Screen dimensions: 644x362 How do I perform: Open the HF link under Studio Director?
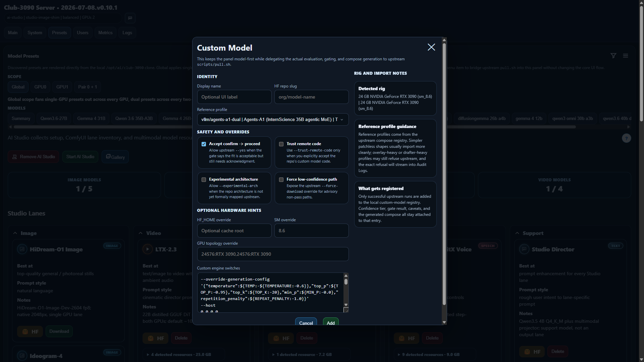point(532,352)
